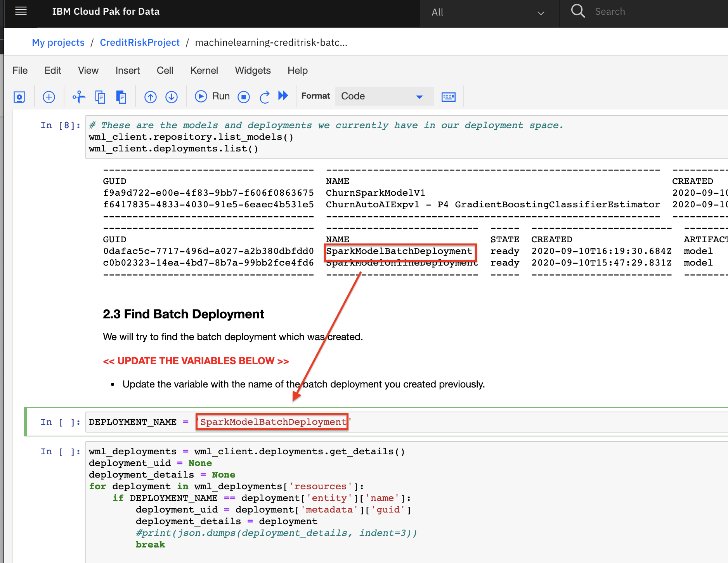Click into the In [8] code cell
The image size is (728, 563).
tap(407, 137)
